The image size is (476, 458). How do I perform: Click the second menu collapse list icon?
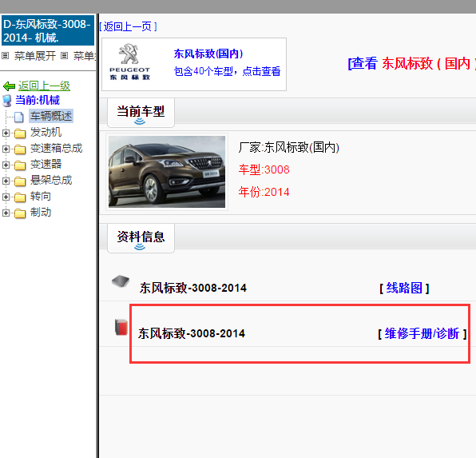(64, 56)
